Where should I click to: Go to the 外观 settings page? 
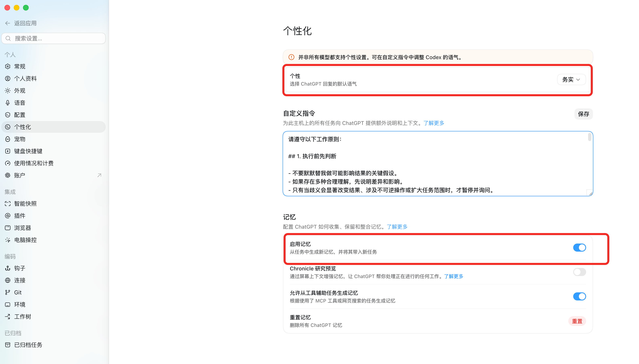pos(53,91)
